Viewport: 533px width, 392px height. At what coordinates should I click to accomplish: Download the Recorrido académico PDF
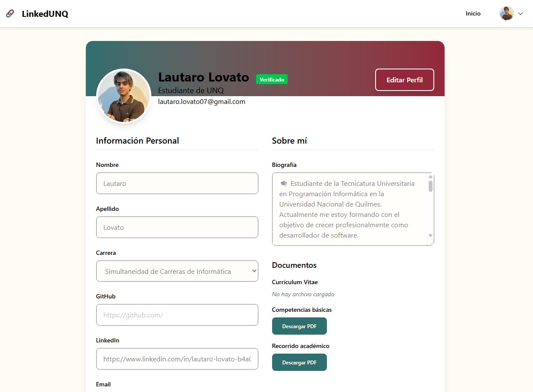pos(299,362)
